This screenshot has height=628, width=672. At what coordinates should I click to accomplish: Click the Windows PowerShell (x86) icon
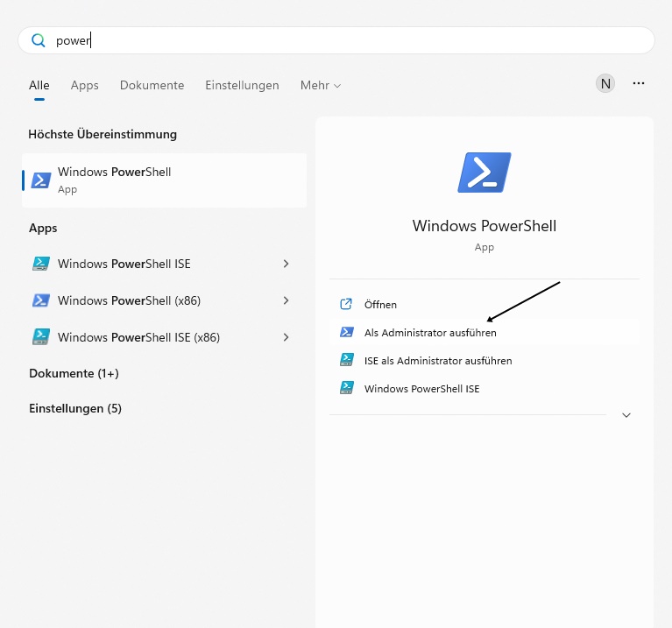click(x=41, y=300)
